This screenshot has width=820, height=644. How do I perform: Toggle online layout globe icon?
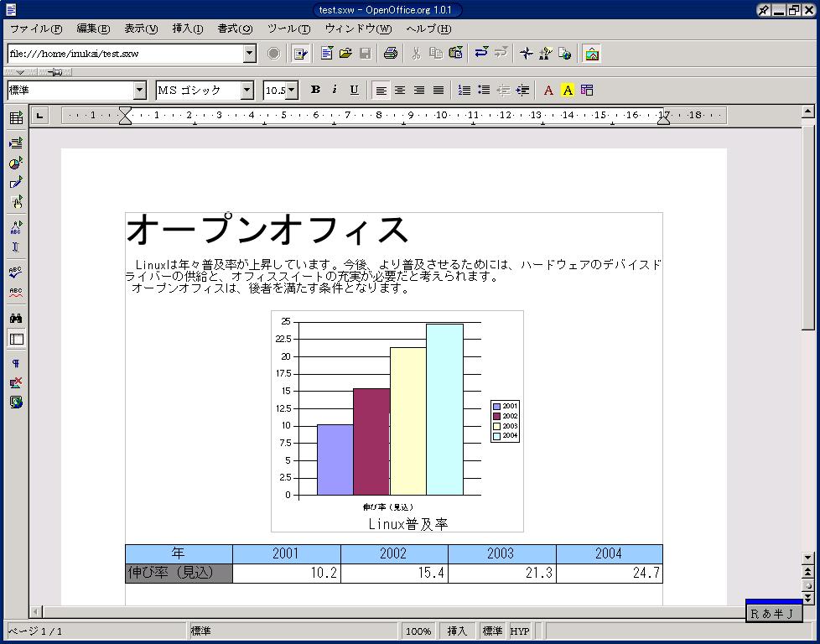point(16,402)
